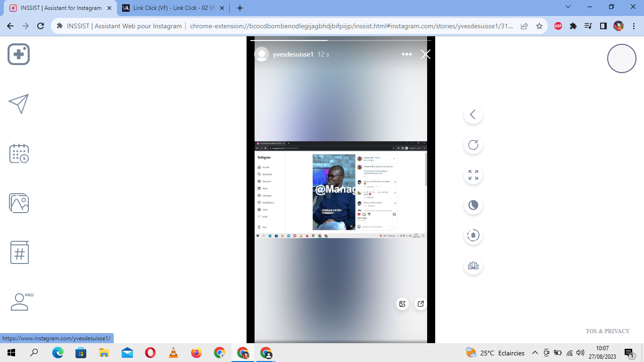Image resolution: width=644 pixels, height=362 pixels.
Task: Toggle the ghost story viewing mode icon
Action: coord(473,235)
